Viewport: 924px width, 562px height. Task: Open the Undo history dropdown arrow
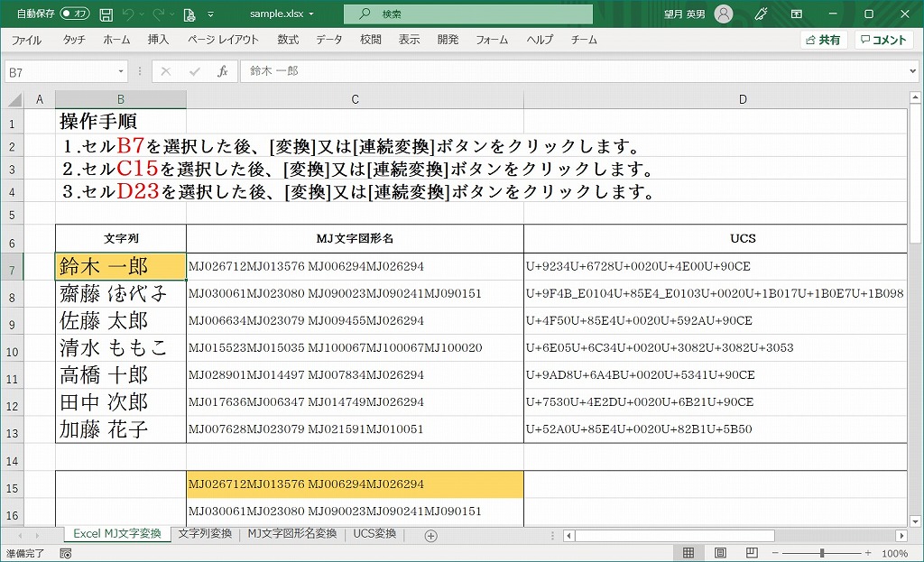142,14
